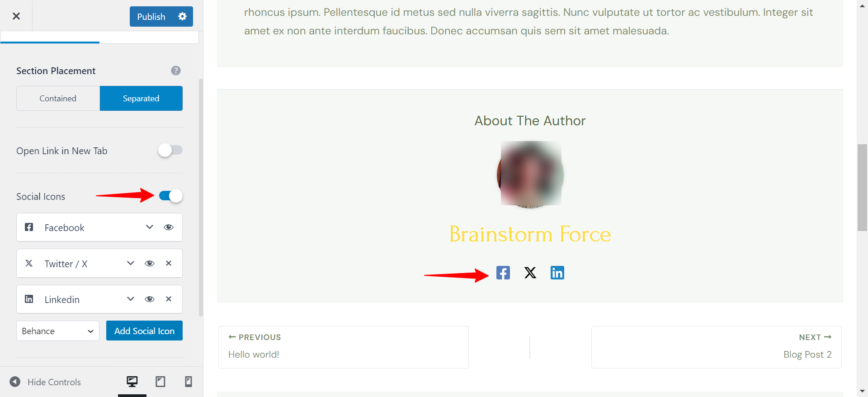Open the X icon in author box

pyautogui.click(x=530, y=273)
